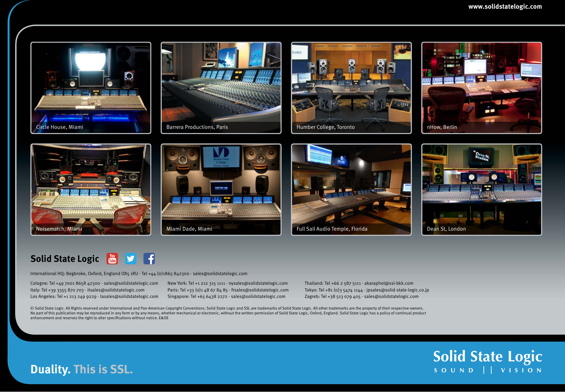
Task: Open the Full Sail Audio Temple photo
Action: coord(351,189)
